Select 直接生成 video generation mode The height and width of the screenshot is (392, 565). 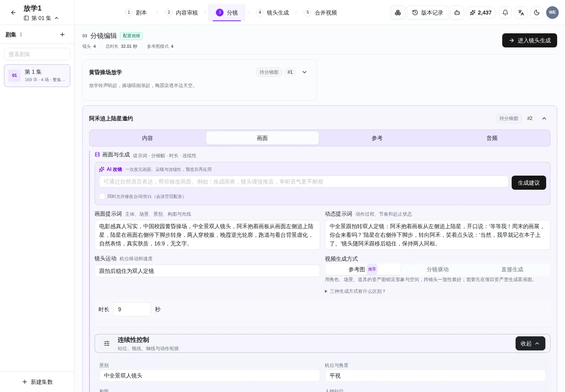tap(512, 269)
